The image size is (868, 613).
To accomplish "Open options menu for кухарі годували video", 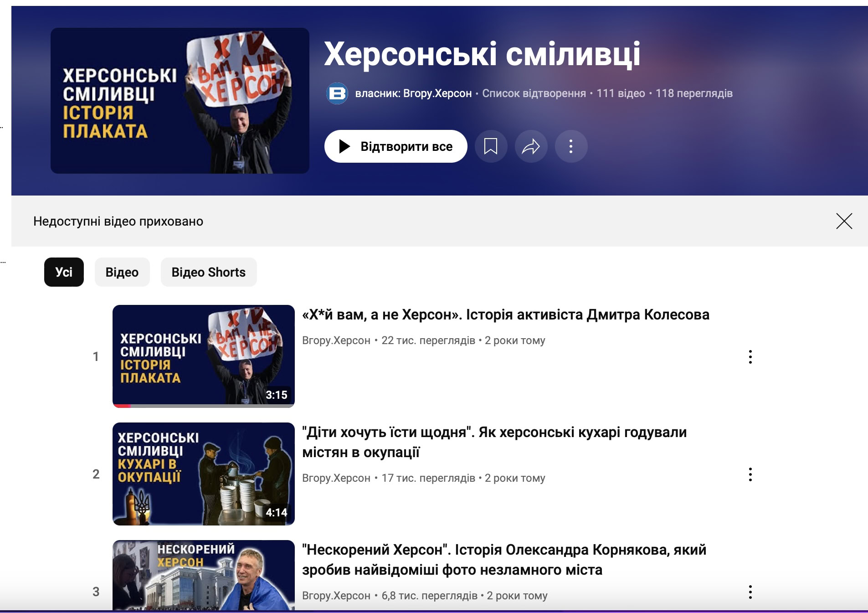I will pos(750,474).
